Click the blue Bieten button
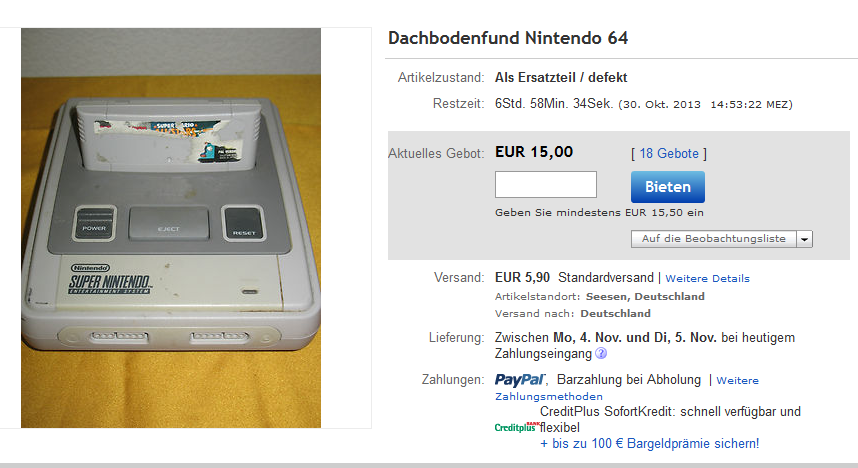The image size is (858, 468). 668,187
